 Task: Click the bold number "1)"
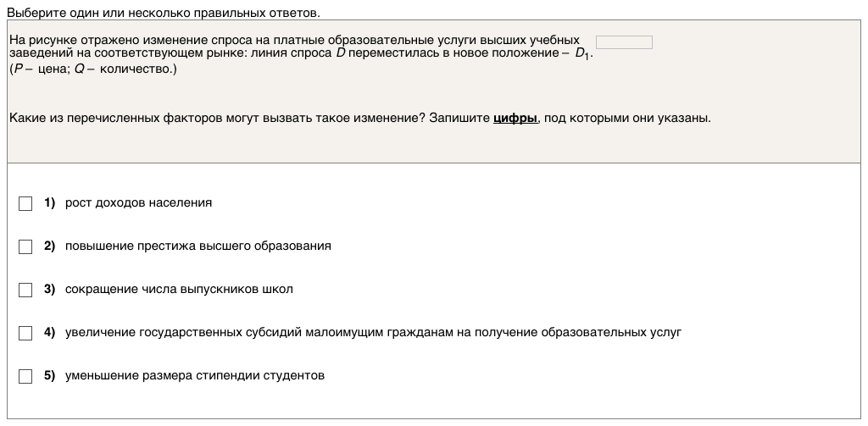tap(49, 203)
